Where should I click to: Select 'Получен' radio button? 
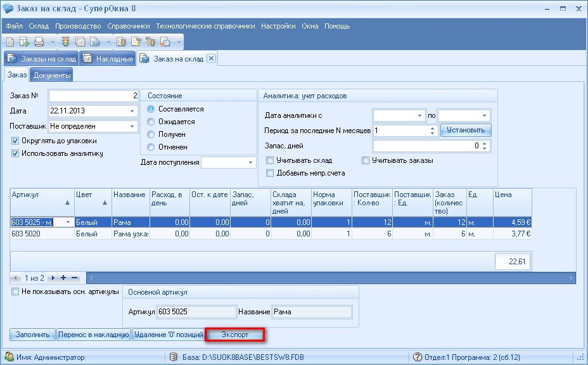pos(151,134)
